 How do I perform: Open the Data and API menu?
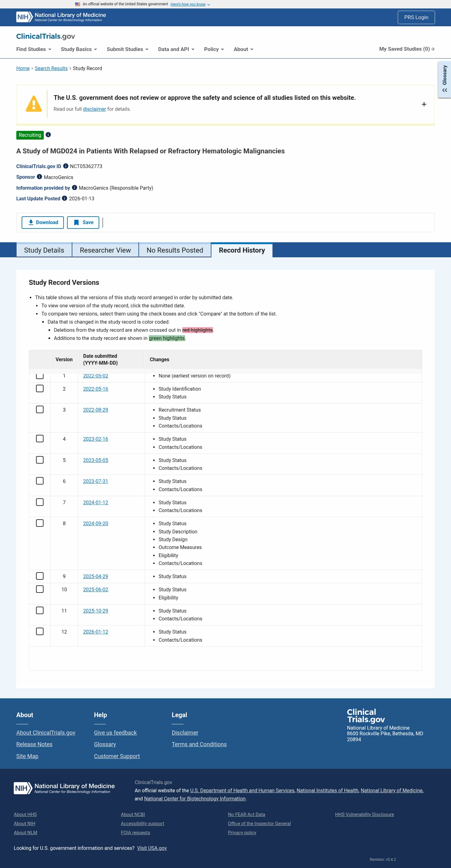point(176,49)
